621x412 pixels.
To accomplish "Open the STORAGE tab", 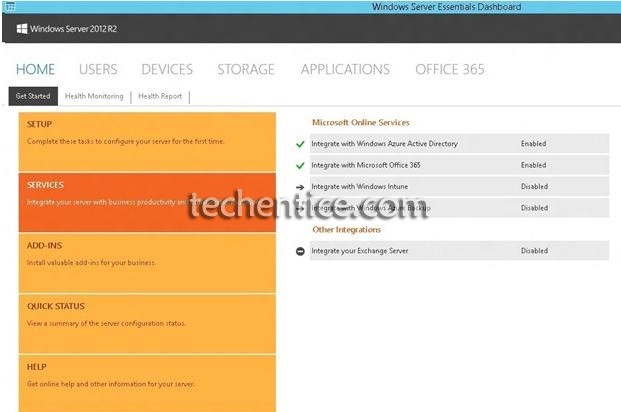I will pos(246,69).
